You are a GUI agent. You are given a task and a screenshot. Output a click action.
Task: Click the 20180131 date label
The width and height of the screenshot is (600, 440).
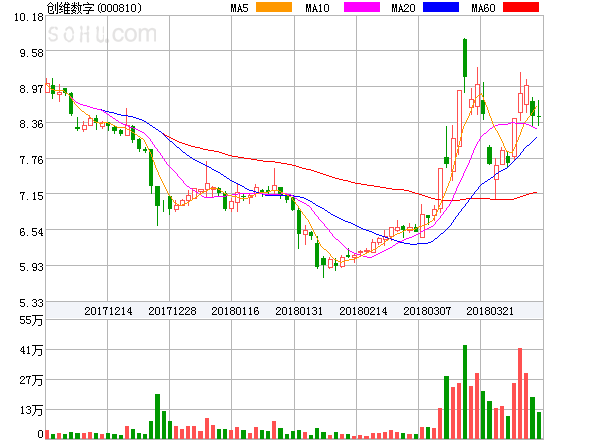point(300,311)
